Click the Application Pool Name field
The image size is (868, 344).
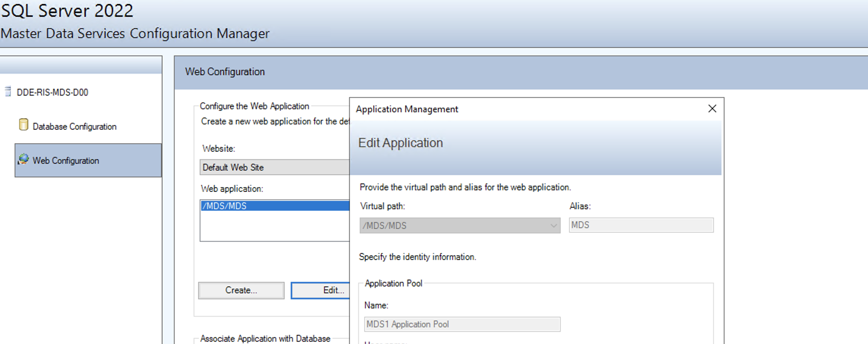[462, 324]
